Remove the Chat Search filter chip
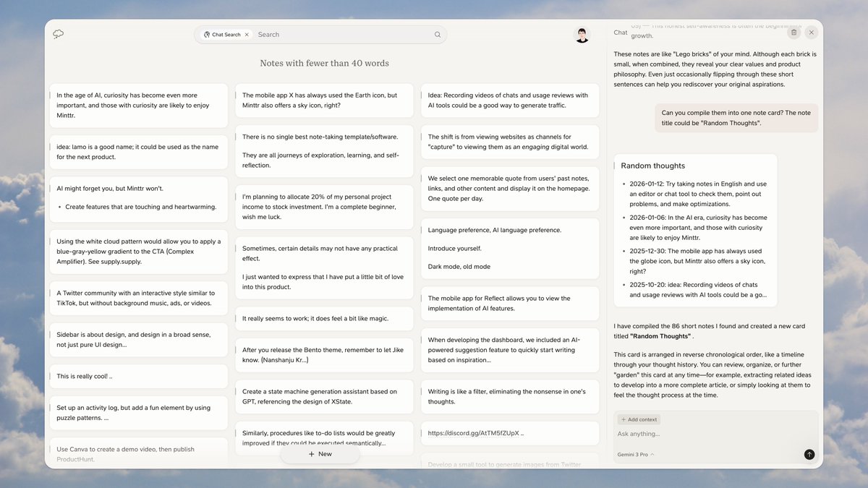The width and height of the screenshot is (868, 488). pyautogui.click(x=247, y=34)
